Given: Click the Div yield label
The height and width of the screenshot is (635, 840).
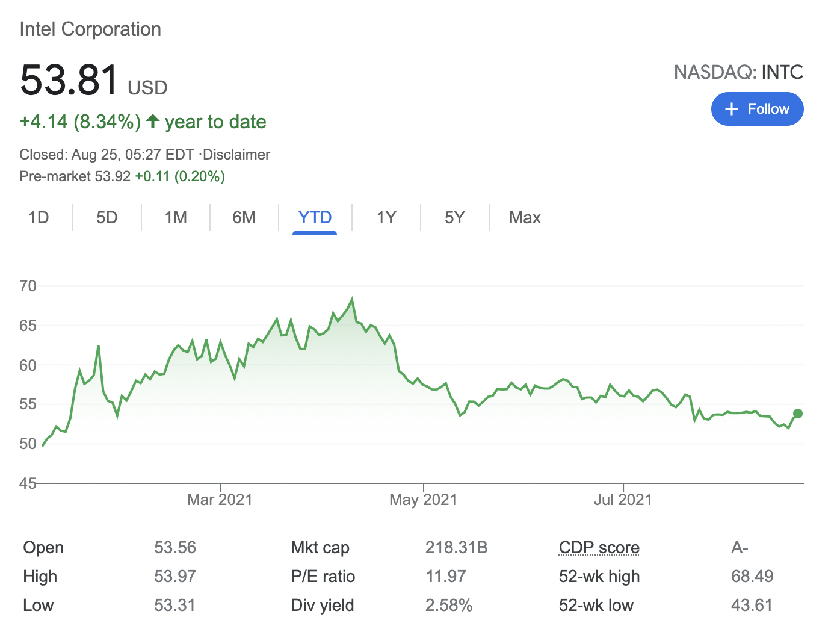Looking at the screenshot, I should click(323, 605).
